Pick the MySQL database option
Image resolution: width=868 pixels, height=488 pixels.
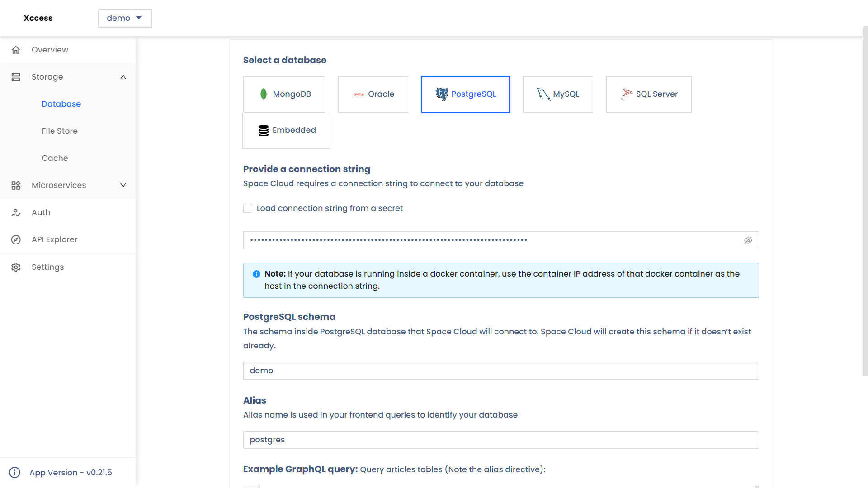coord(558,94)
